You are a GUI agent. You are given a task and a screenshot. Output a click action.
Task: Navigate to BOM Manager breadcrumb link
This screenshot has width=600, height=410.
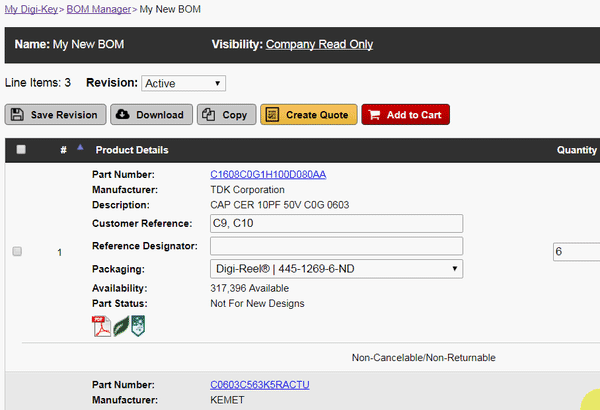click(99, 8)
